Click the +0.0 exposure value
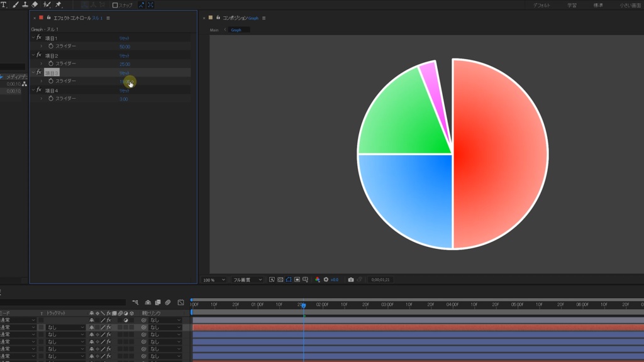This screenshot has height=362, width=644. [335, 280]
